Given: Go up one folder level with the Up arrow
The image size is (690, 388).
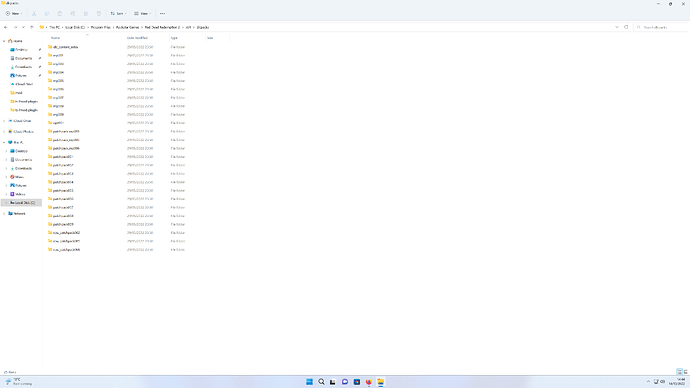Looking at the screenshot, I should coord(32,27).
